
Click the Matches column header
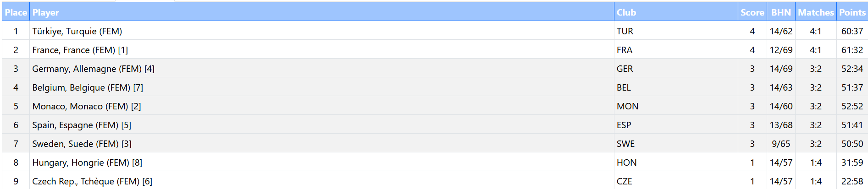tap(815, 12)
